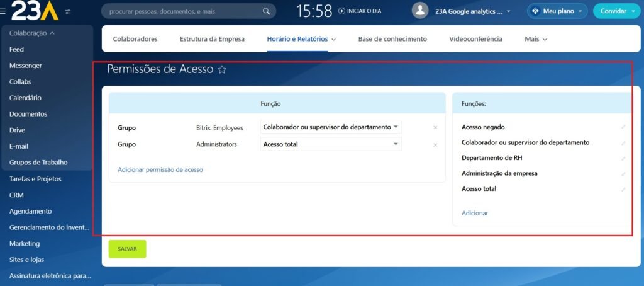Select Acesso negado role name
This screenshot has height=286, width=644.
point(483,127)
